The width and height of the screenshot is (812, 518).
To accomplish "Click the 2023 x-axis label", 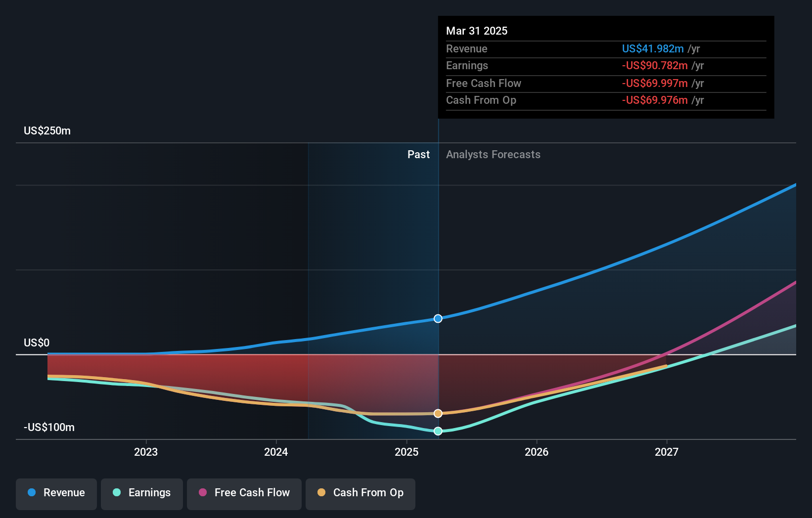I will [146, 452].
